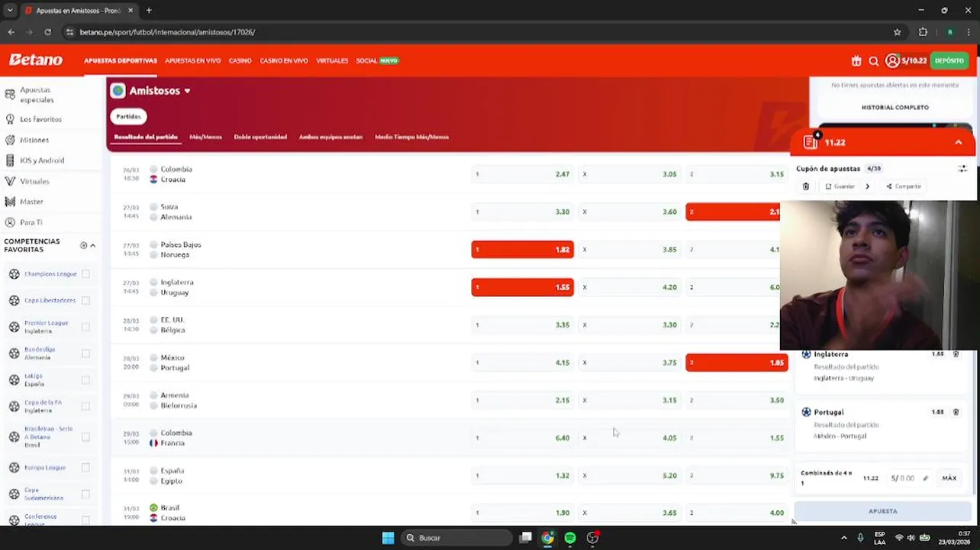
Task: Expand Guardar options arrow in bet slip
Action: 867,186
